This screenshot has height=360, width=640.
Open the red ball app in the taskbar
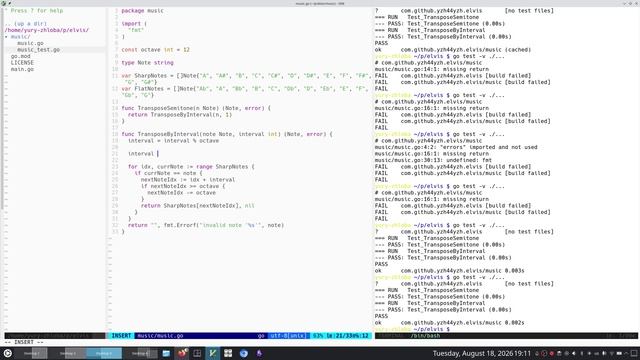(182, 353)
